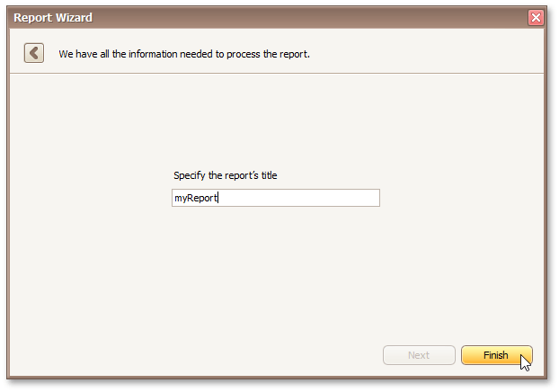559x392 pixels.
Task: Select the left chevron button in the header
Action: coord(34,53)
